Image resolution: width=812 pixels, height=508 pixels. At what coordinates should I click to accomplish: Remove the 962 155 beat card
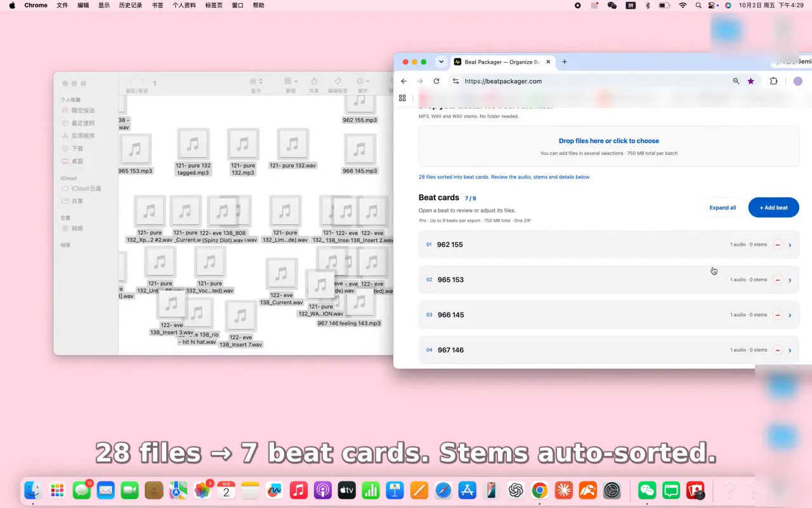(x=778, y=244)
